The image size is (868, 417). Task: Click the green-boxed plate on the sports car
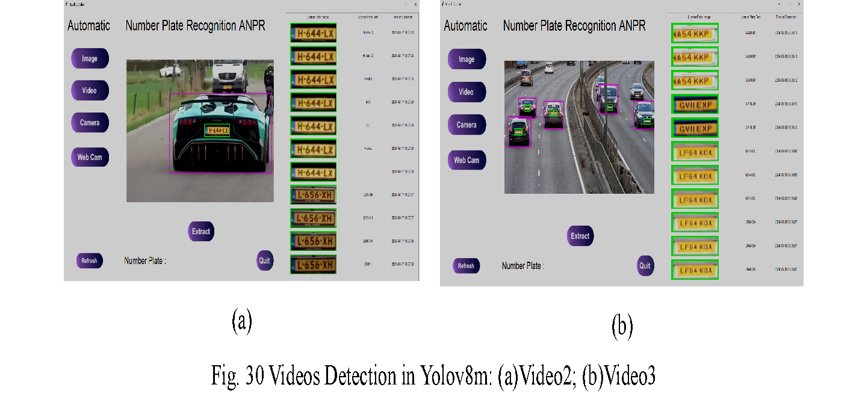217,131
